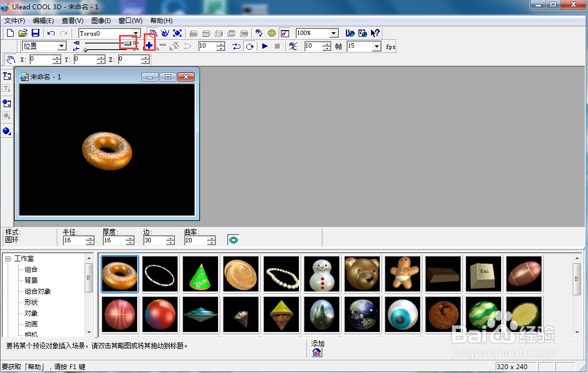The width and height of the screenshot is (588, 373).
Task: Collapse the 工作室 tree node
Action: (8, 259)
